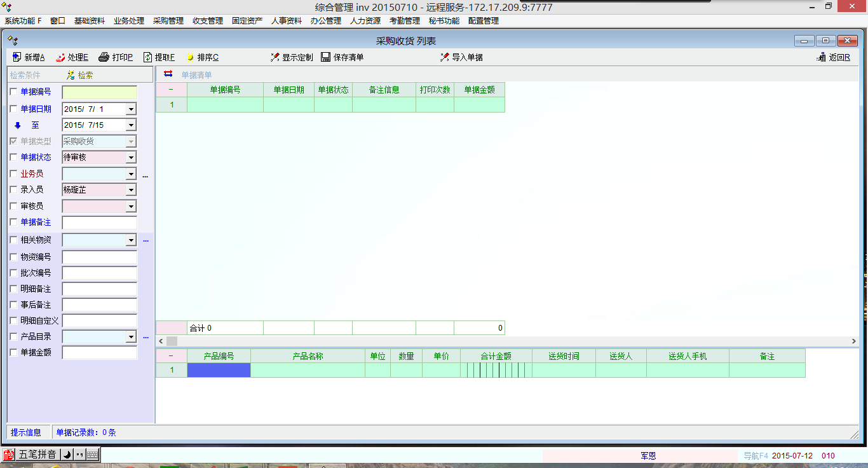Click the 新增A (New) toolbar icon
868x468 pixels.
pyautogui.click(x=17, y=57)
